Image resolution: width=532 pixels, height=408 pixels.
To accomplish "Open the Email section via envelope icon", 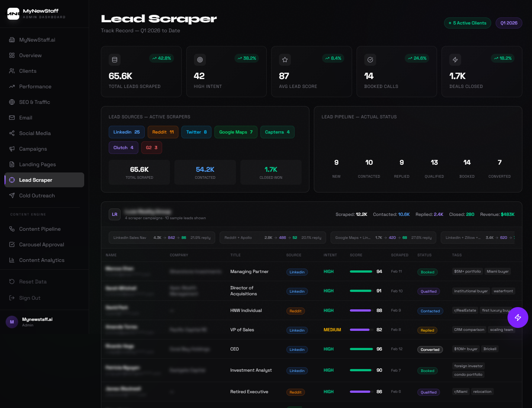I will tap(12, 118).
